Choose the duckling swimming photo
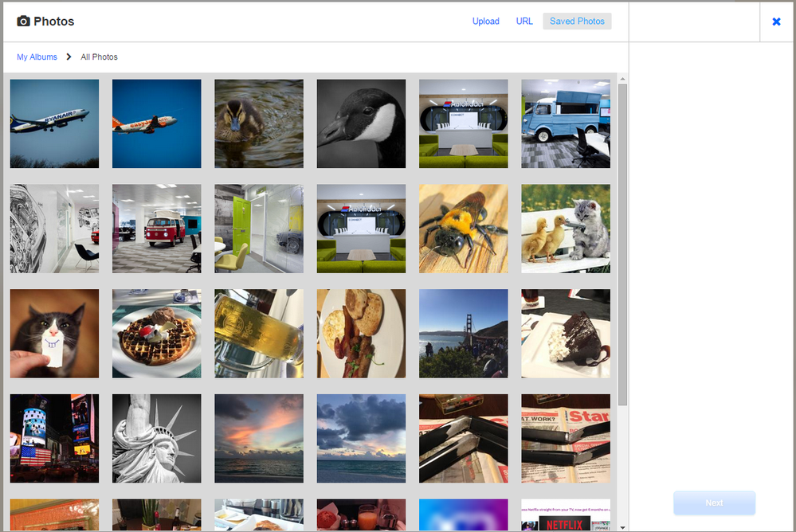796x532 pixels. [x=259, y=123]
